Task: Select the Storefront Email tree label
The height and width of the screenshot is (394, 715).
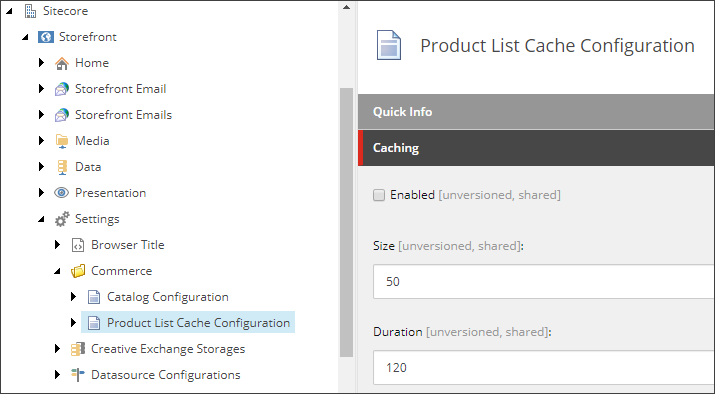Action: pyautogui.click(x=120, y=89)
